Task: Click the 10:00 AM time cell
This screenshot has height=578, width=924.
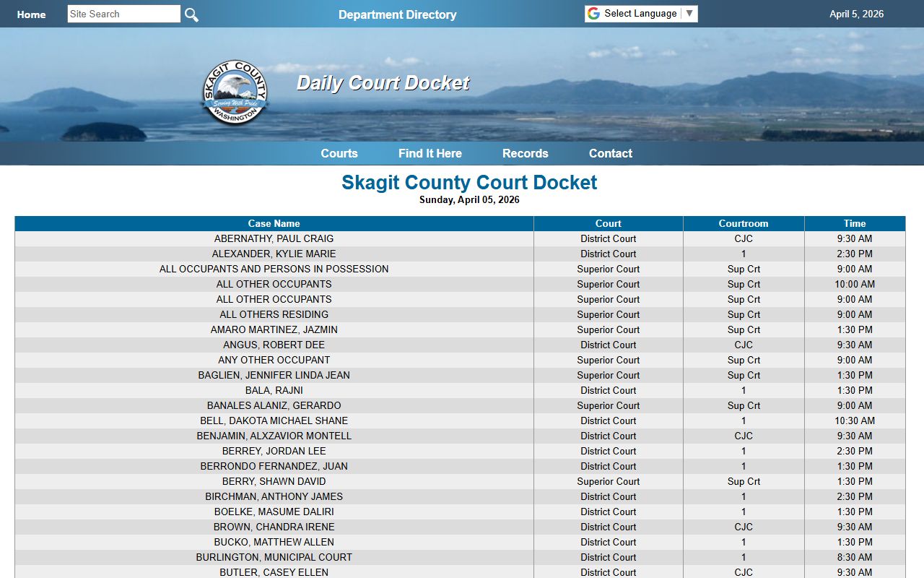Action: tap(855, 284)
